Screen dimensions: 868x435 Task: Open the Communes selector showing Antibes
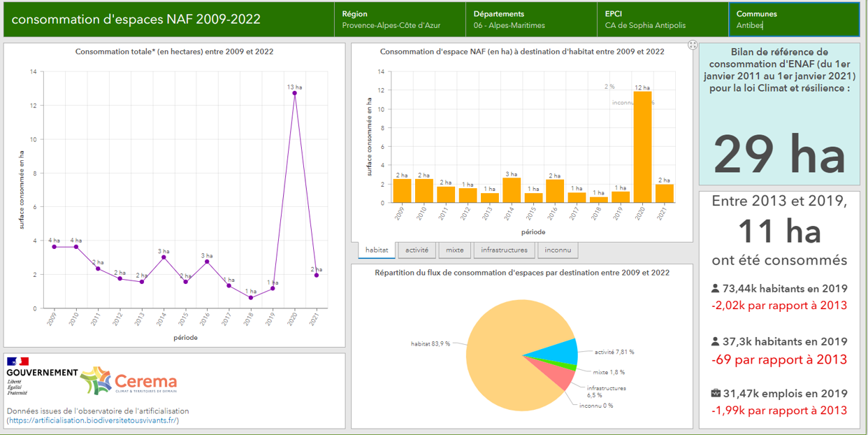[x=794, y=20]
